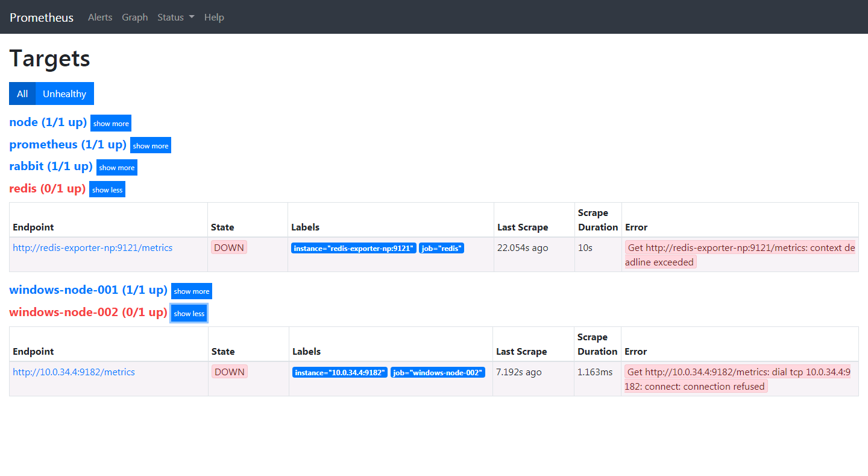Screen dimensions: 868x476
Task: Click the Targets page heading
Action: (50, 59)
